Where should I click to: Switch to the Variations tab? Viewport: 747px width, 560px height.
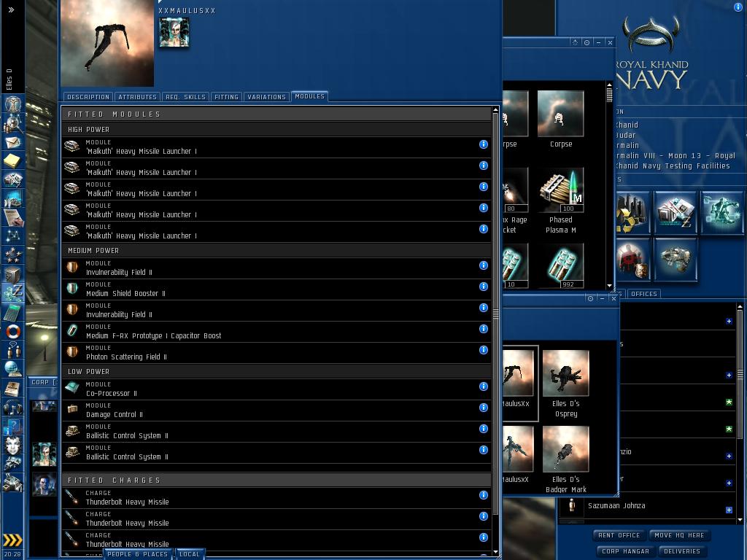point(266,97)
